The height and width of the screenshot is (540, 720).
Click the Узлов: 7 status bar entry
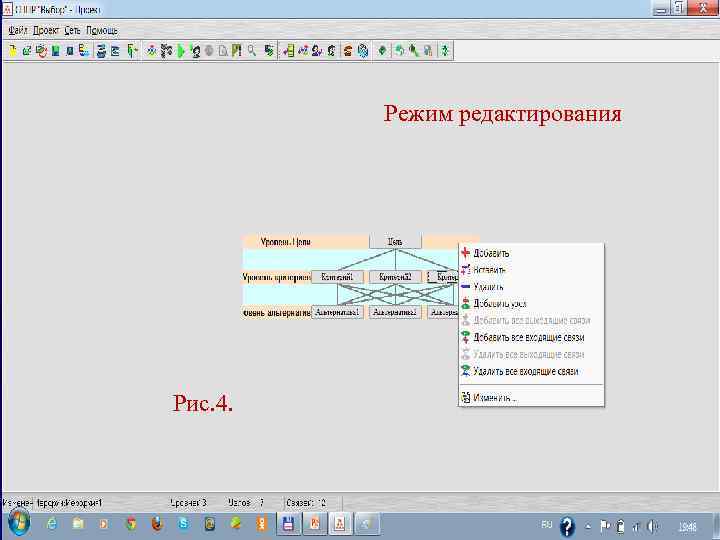coord(246,503)
